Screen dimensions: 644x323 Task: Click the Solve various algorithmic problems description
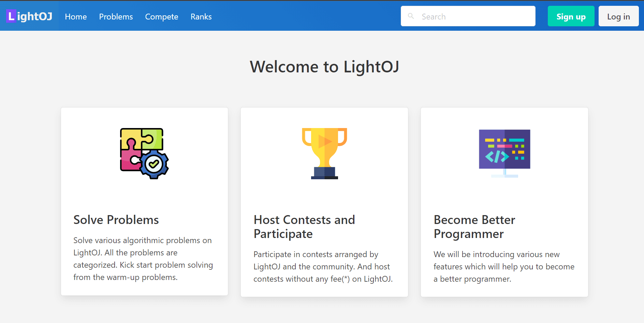pos(143,259)
